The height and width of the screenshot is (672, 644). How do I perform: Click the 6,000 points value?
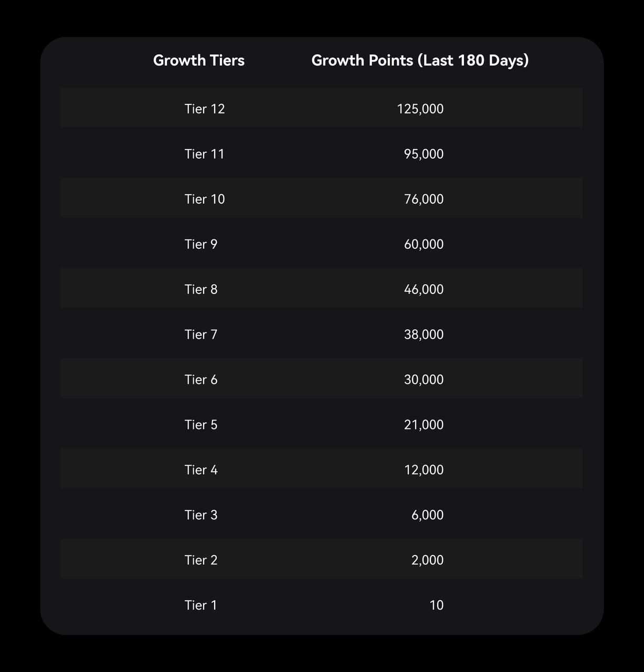pos(427,515)
